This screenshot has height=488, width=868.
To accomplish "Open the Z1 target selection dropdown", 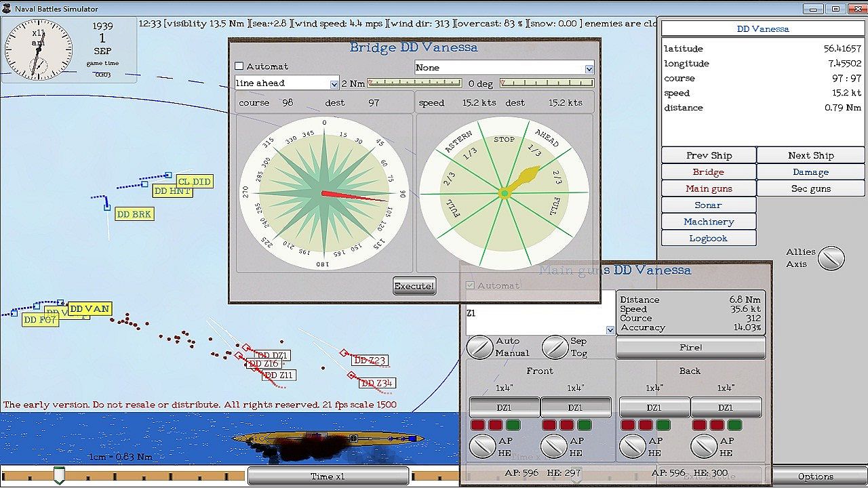I will [610, 330].
